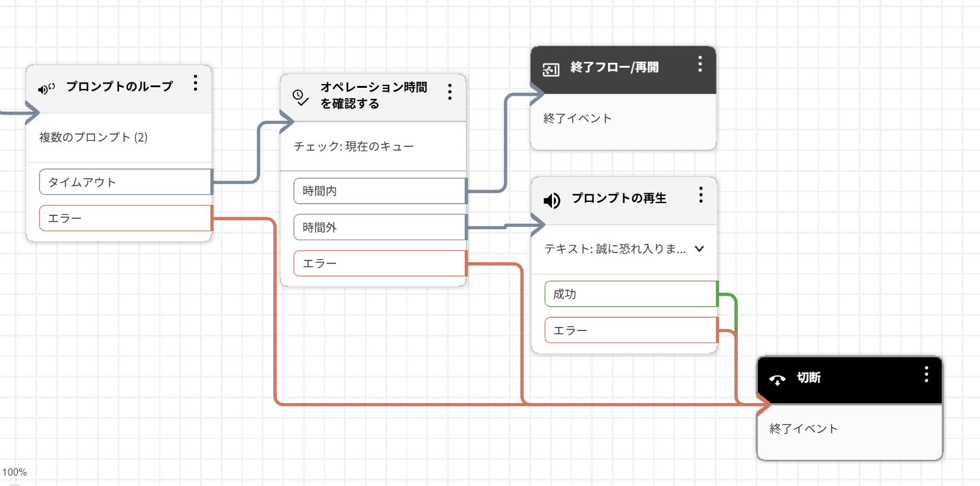The height and width of the screenshot is (486, 980).
Task: Select the タイムアウト branch
Action: pyautogui.click(x=125, y=182)
